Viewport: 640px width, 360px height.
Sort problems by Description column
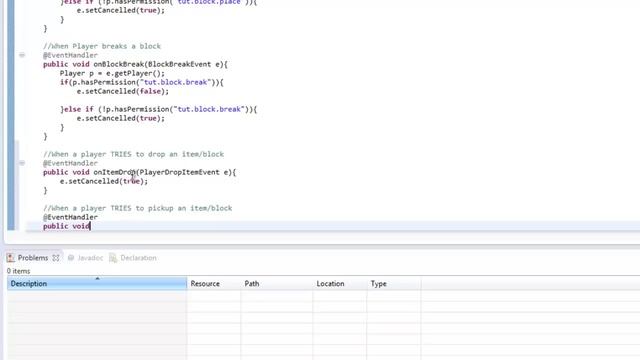click(x=97, y=284)
